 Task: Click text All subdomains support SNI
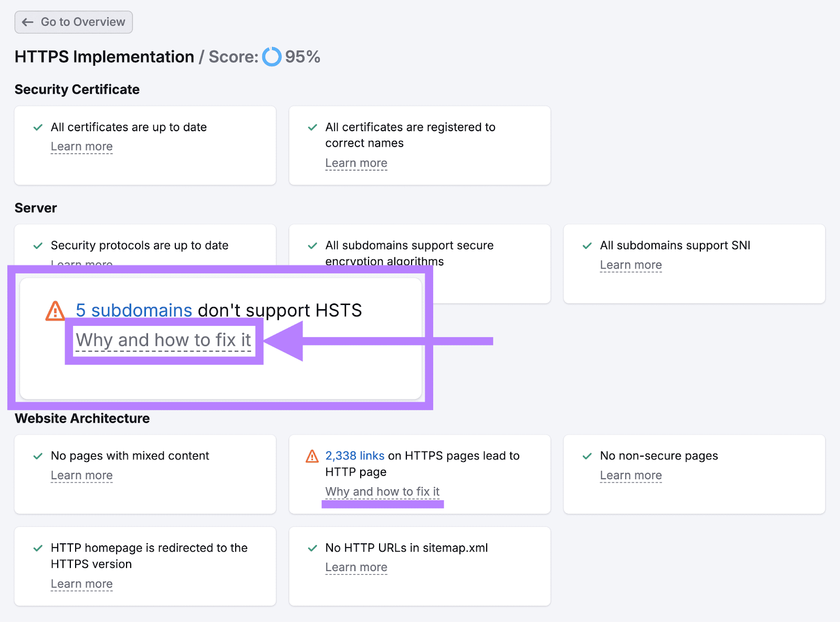coord(675,245)
